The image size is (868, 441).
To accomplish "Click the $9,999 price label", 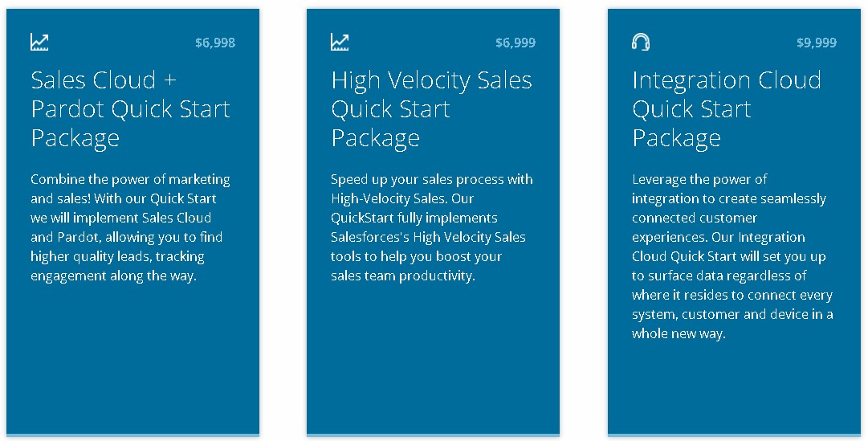I will 817,43.
